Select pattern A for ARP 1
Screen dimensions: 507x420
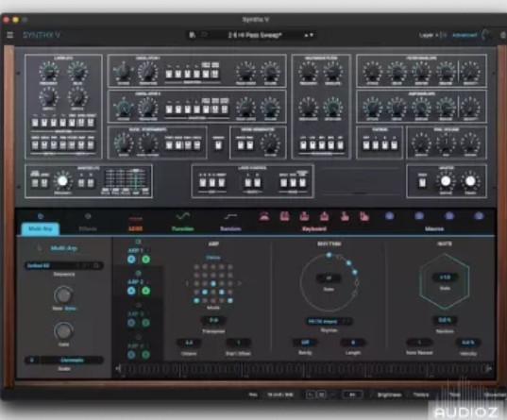click(131, 259)
